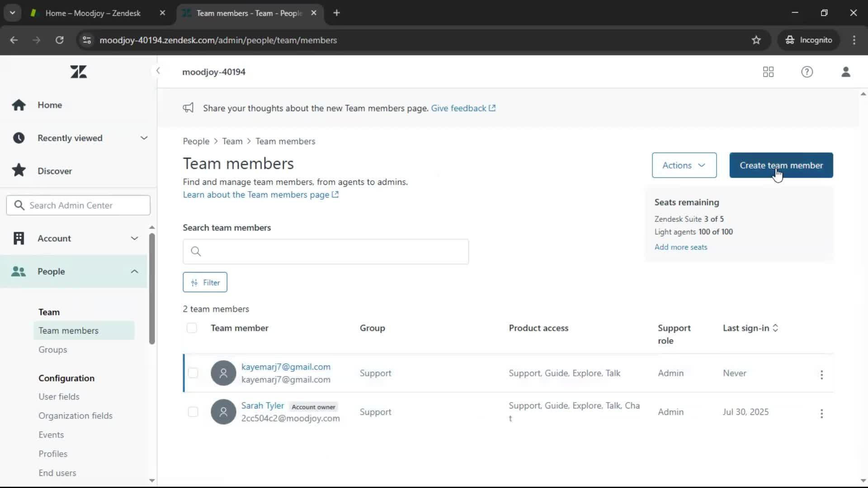Expand the Account section chevron
The width and height of the screenshot is (868, 488).
(134, 238)
